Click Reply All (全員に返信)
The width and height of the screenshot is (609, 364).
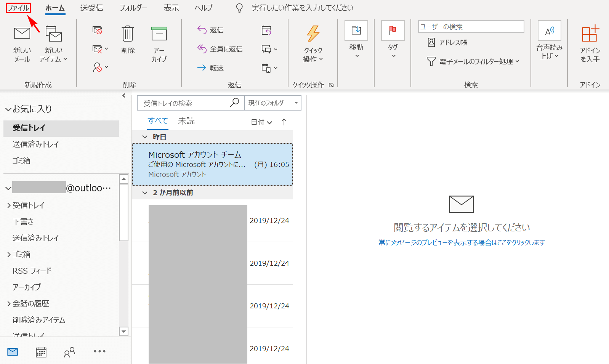(x=220, y=49)
